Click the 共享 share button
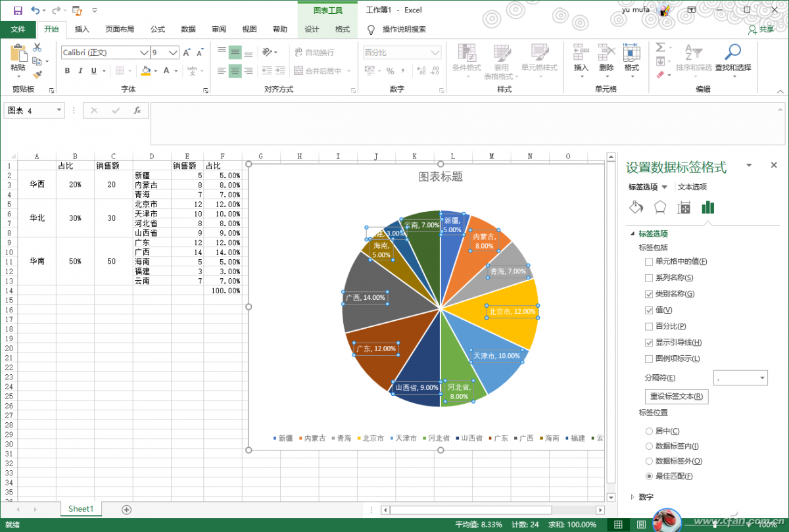 [x=761, y=30]
